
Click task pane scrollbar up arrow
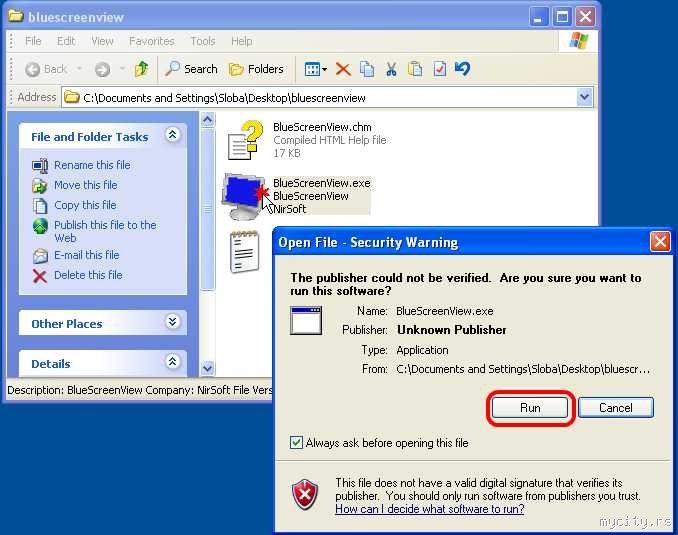pyautogui.click(x=208, y=119)
